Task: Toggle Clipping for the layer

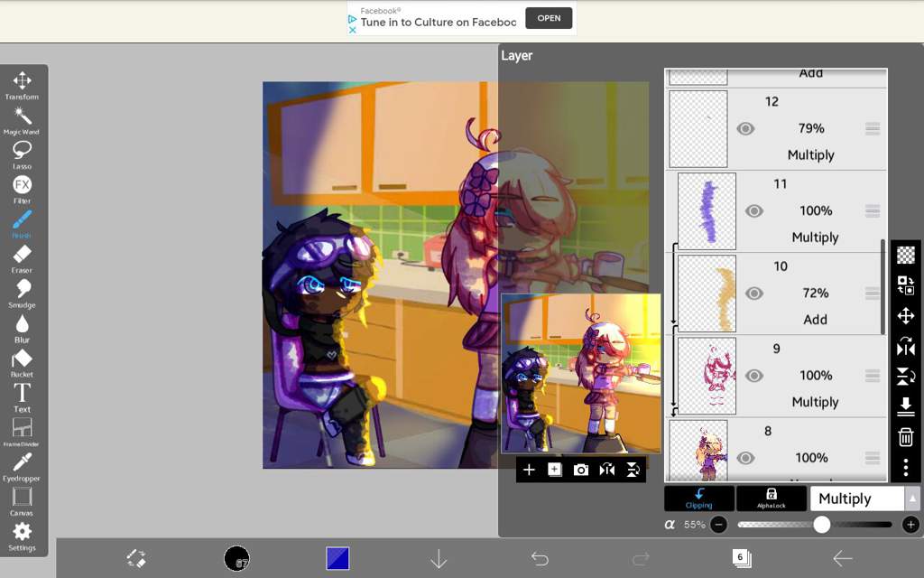Action: (x=699, y=499)
